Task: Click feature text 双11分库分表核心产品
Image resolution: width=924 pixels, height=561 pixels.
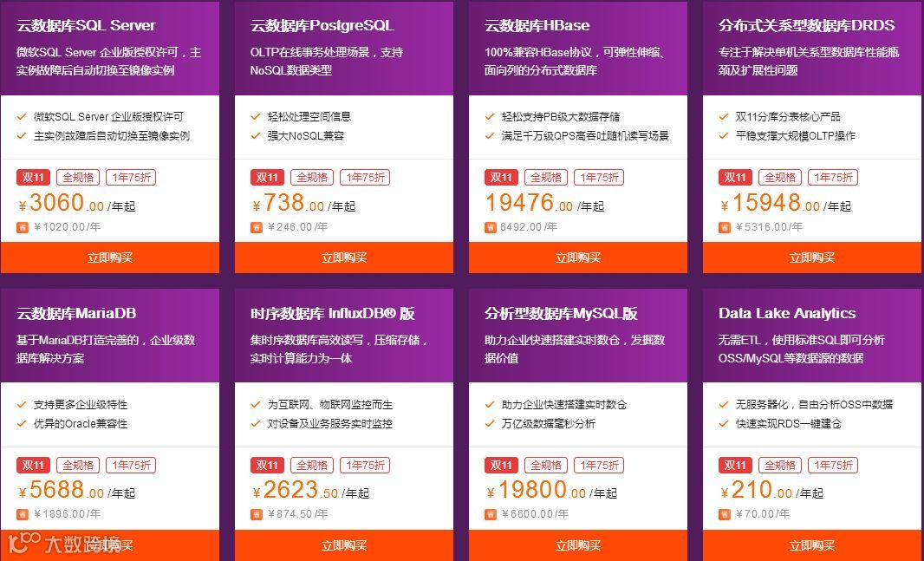Action: (x=788, y=117)
